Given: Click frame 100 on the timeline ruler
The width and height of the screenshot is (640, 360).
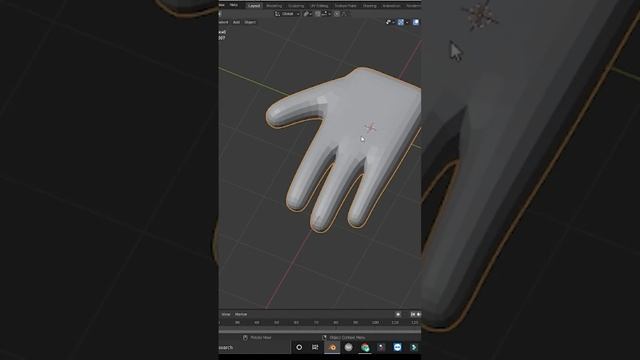Looking at the screenshot, I should tap(375, 322).
